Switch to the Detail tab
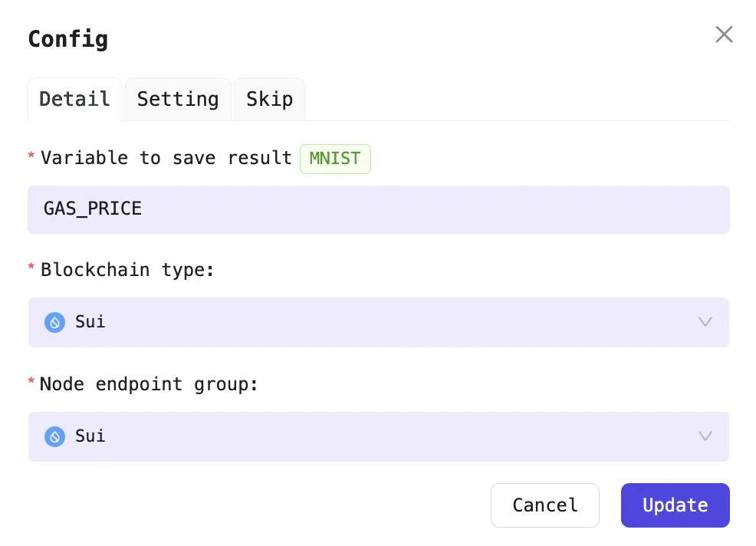Screen dimensions: 756x546 click(x=74, y=99)
